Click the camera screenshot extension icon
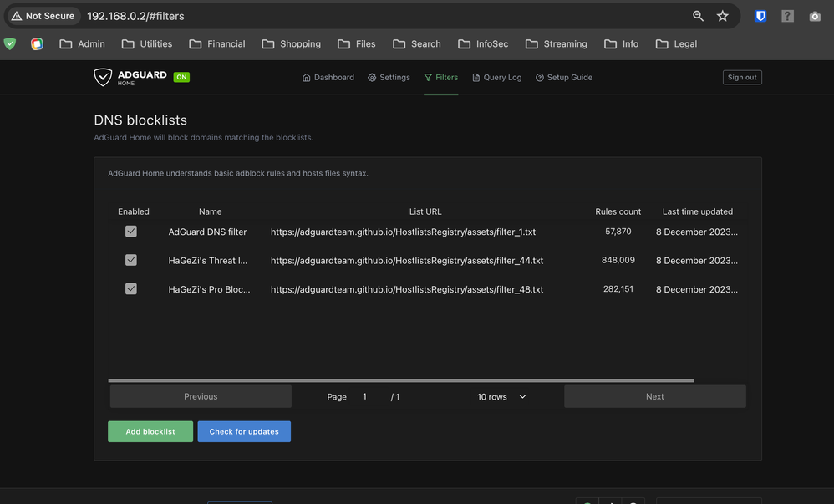 point(815,17)
